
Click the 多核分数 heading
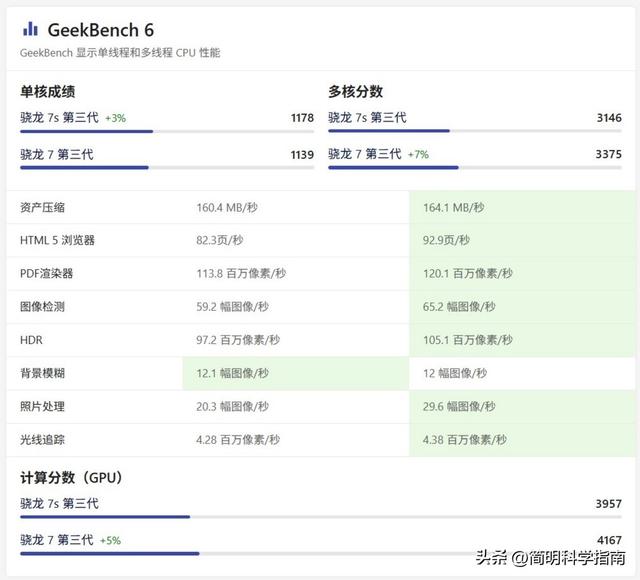coord(356,91)
